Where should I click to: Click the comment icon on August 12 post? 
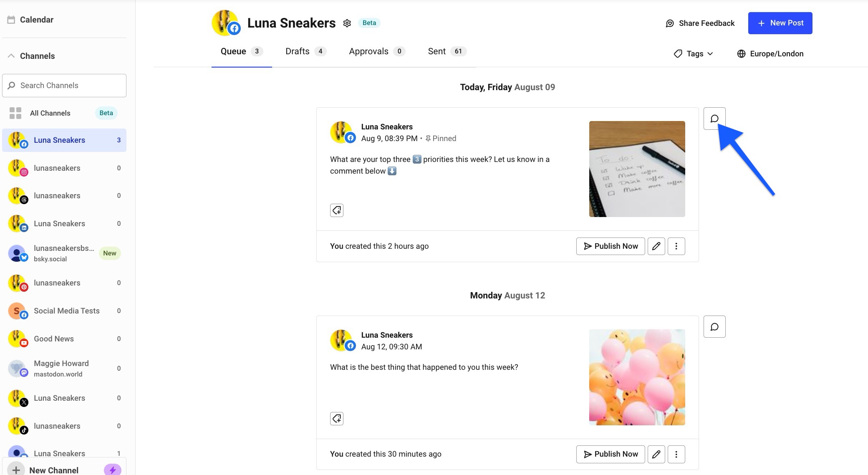tap(714, 326)
